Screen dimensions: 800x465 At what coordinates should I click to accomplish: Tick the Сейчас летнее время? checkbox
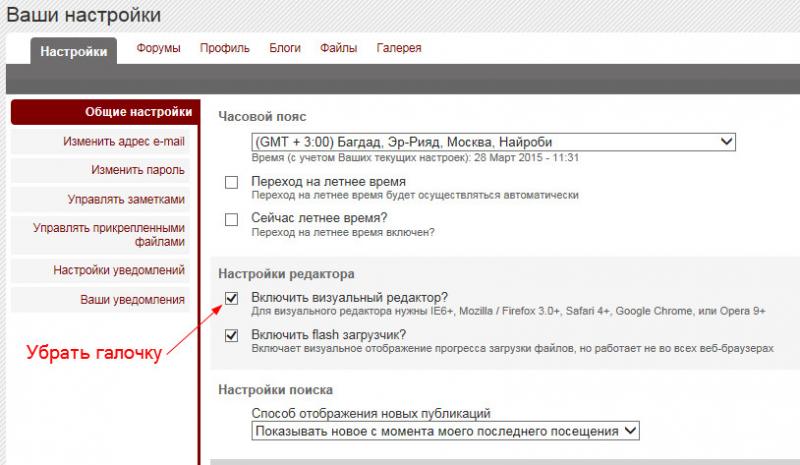coord(232,219)
